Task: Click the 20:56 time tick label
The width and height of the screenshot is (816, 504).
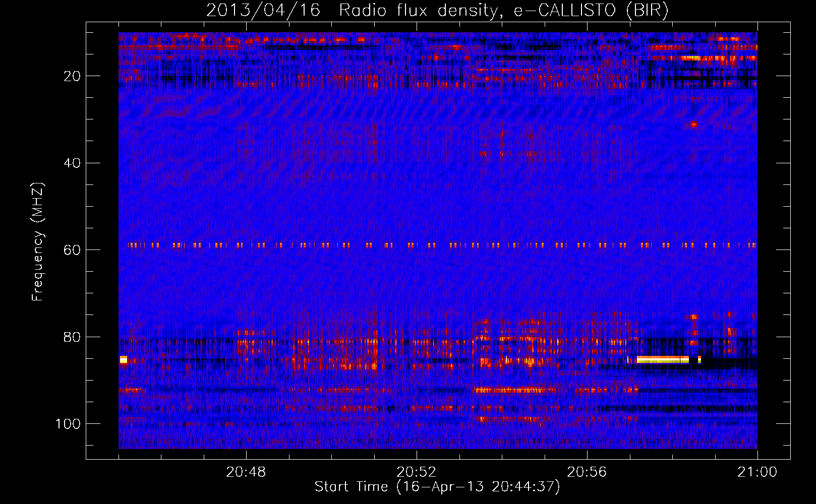Action: [587, 472]
